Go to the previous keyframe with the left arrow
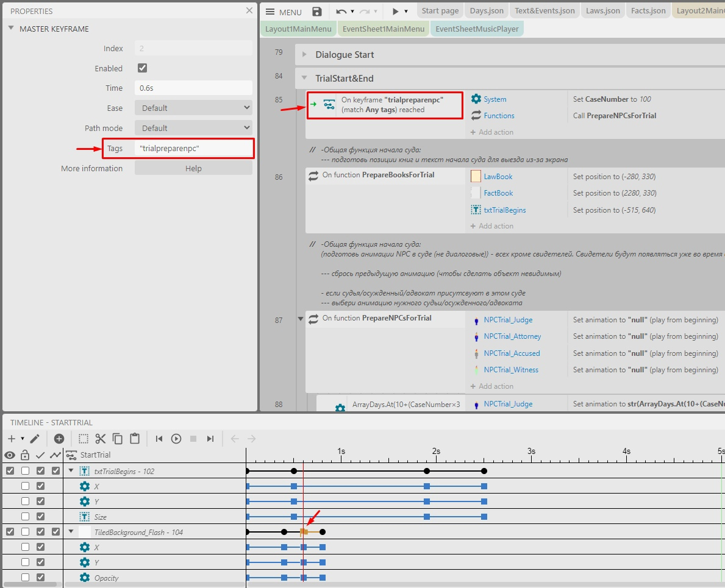 point(235,438)
